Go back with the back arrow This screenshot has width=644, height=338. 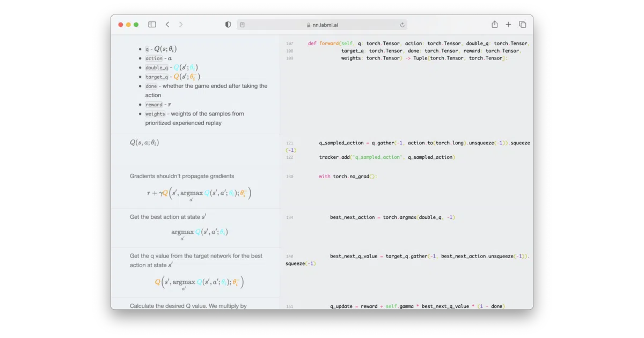(167, 25)
